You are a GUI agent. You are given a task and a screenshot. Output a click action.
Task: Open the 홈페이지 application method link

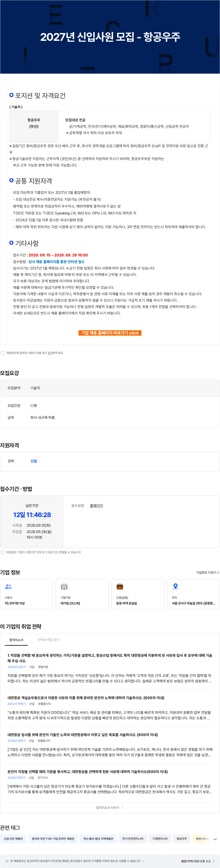pyautogui.click(x=96, y=505)
